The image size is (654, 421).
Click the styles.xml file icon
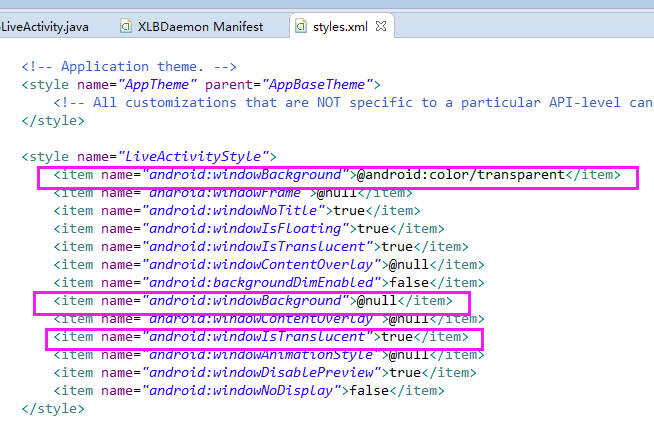[305, 26]
